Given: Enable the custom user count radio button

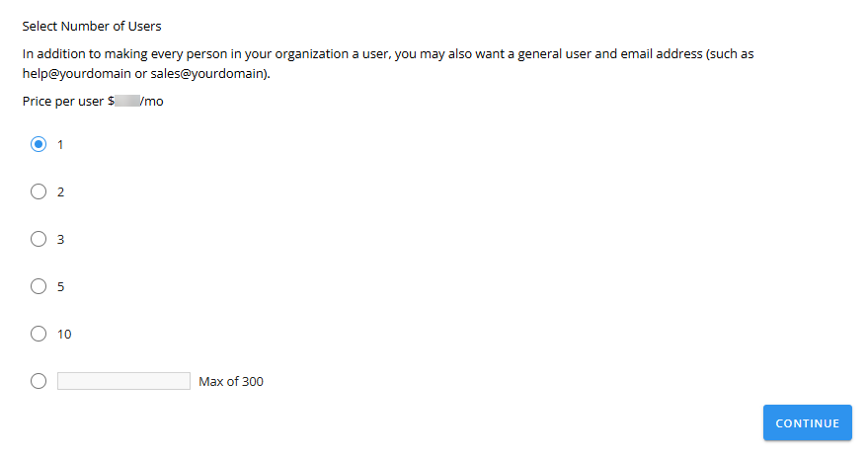Looking at the screenshot, I should (39, 381).
